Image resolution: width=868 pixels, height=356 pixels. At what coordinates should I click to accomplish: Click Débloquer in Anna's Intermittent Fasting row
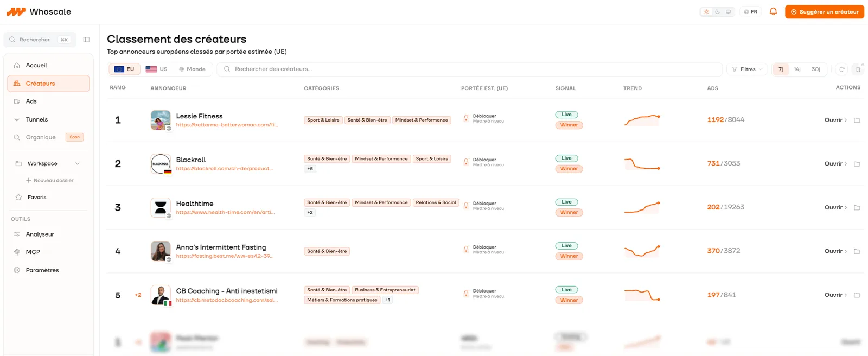tap(484, 247)
